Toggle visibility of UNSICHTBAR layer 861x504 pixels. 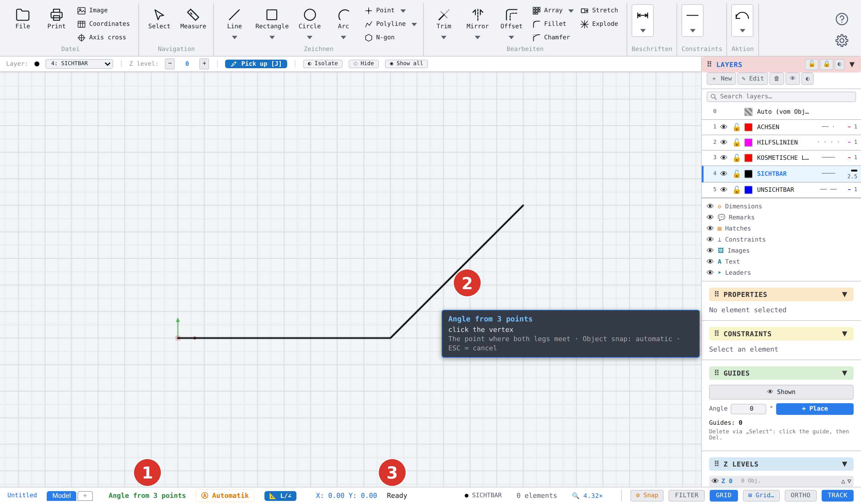[724, 190]
